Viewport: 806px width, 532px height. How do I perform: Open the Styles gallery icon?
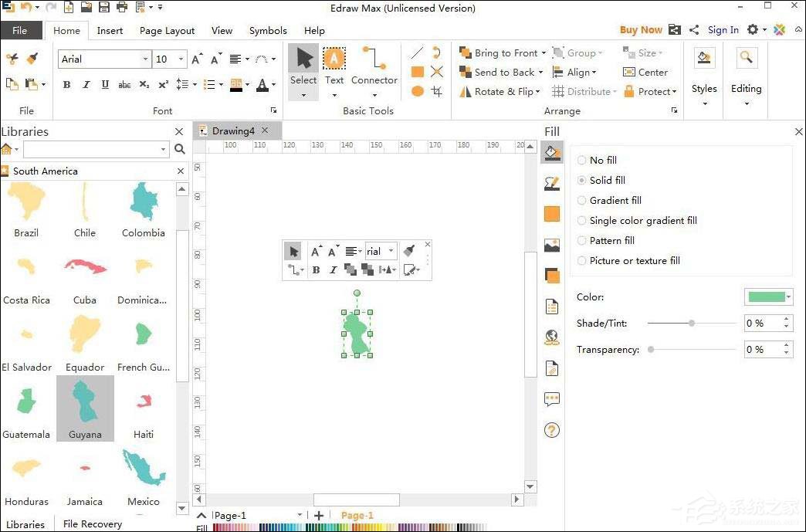coord(703,59)
